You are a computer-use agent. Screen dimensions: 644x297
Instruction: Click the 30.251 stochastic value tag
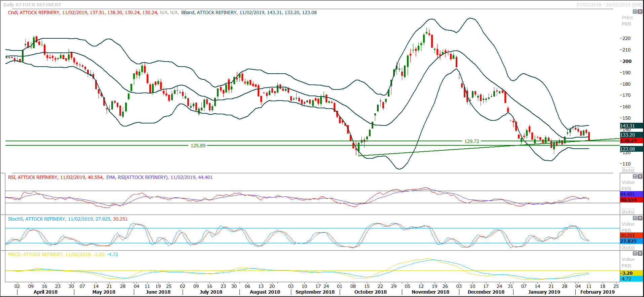coord(631,235)
